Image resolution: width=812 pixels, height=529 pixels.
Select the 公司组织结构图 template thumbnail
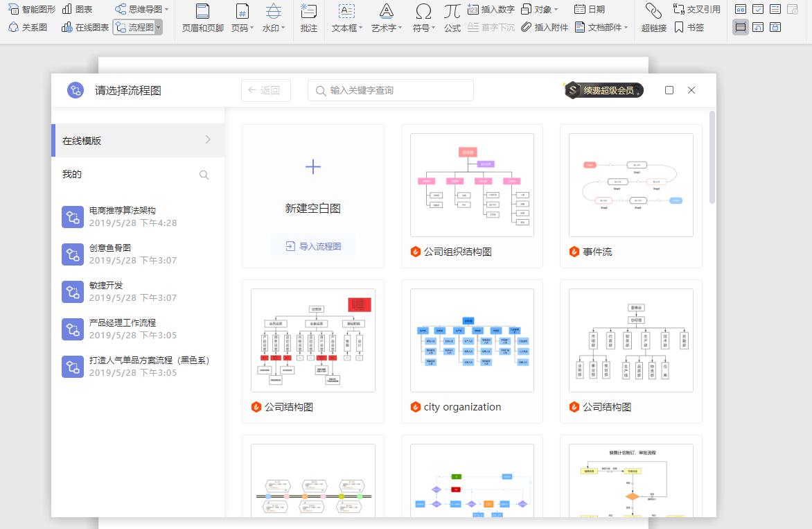(x=472, y=185)
